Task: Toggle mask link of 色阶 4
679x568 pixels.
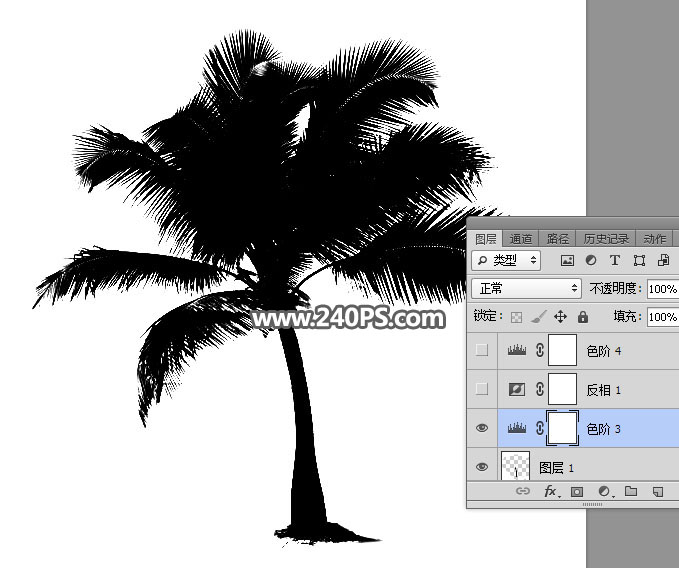Action: point(540,350)
